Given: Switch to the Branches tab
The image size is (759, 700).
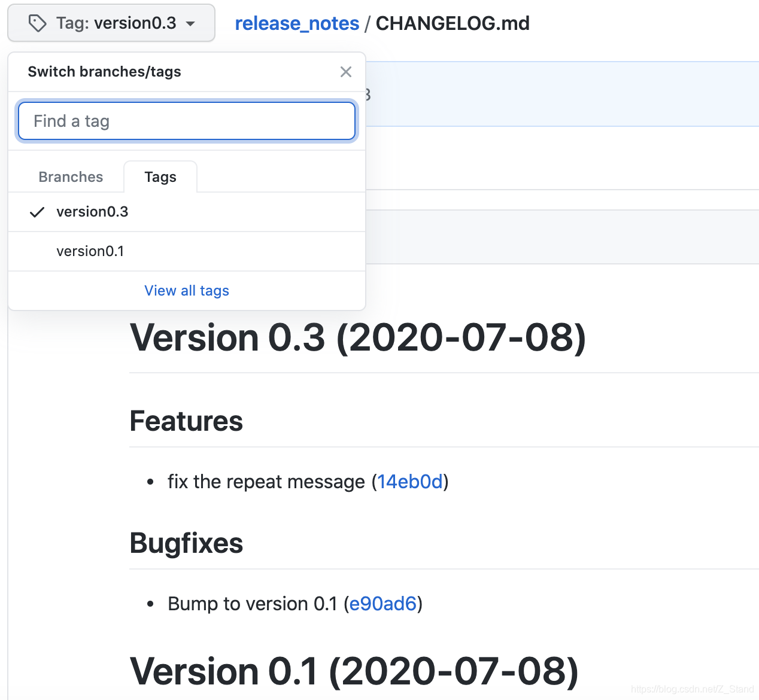Looking at the screenshot, I should [x=70, y=176].
